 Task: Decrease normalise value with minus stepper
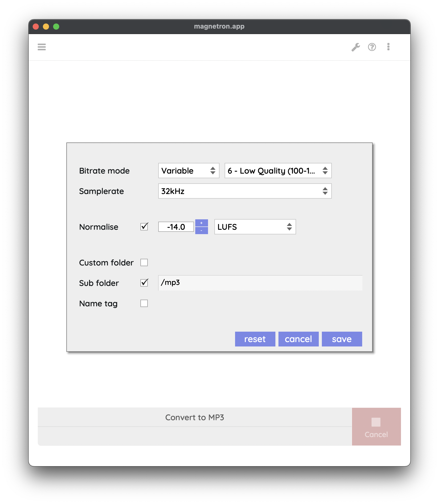click(201, 231)
